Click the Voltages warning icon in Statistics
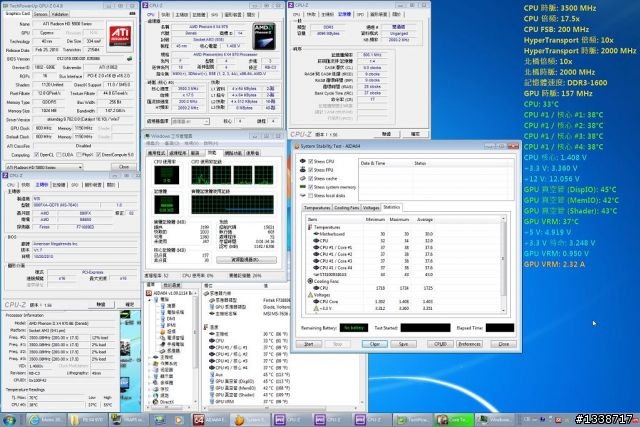 [x=310, y=294]
